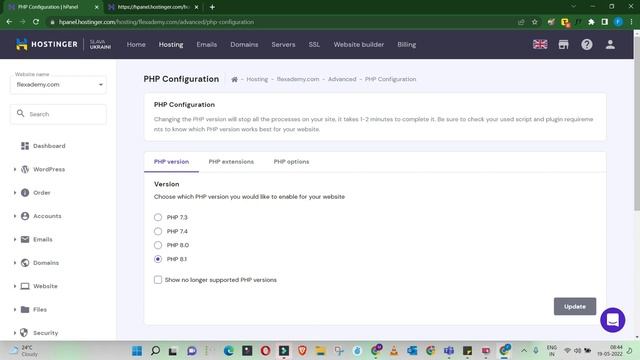Switch to the PHP version tab

pos(171,162)
